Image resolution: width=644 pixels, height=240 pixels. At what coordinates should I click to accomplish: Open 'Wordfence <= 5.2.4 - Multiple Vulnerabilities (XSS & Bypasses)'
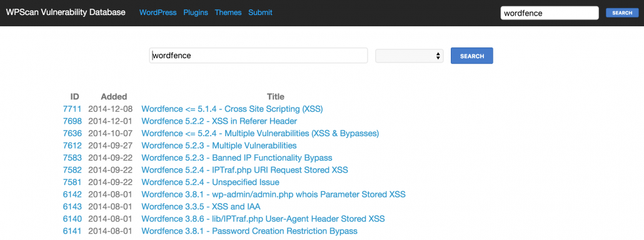260,133
